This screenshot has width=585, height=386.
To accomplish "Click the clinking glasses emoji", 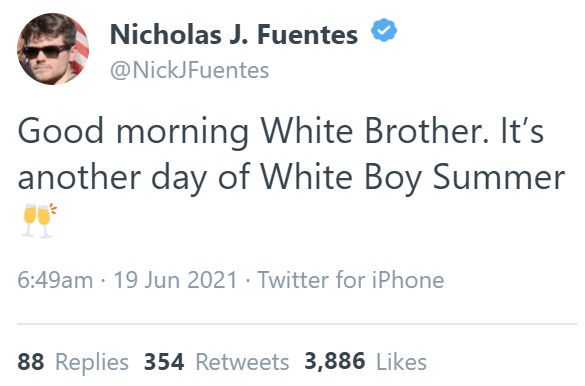I will (x=39, y=220).
